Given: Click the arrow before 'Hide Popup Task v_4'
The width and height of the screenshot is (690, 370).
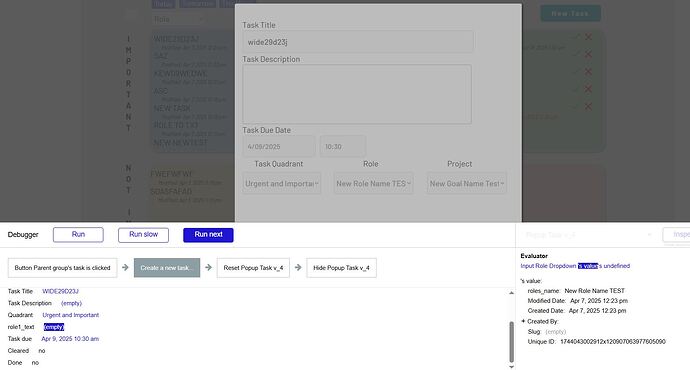Looking at the screenshot, I should pos(298,267).
